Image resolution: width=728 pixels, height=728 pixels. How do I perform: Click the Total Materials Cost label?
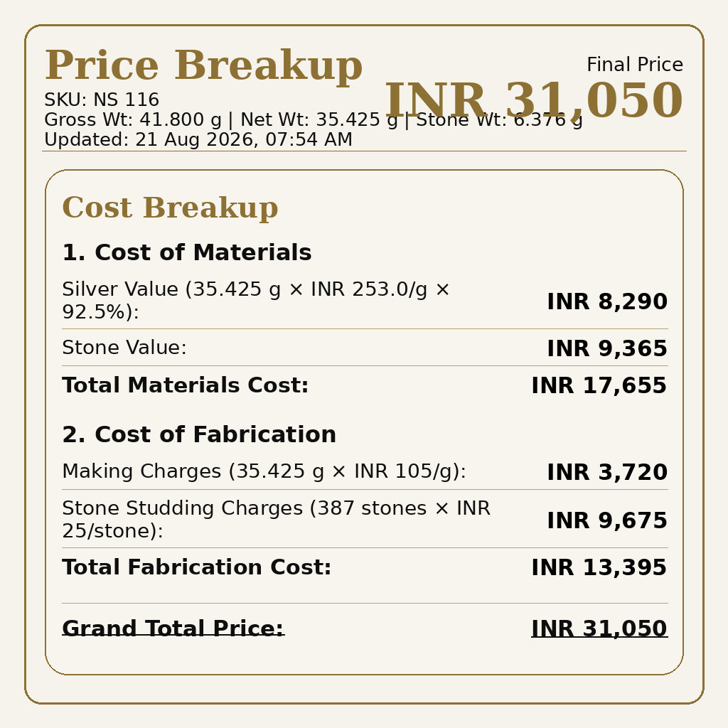point(186,385)
